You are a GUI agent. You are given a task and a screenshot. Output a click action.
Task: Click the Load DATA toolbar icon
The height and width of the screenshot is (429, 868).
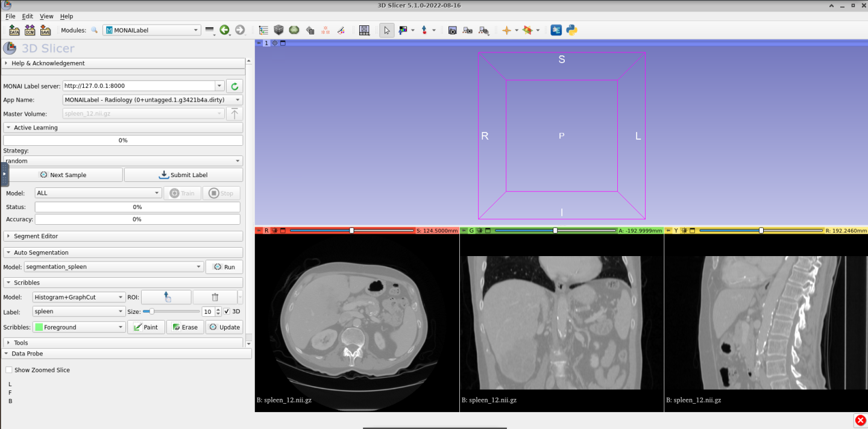(14, 30)
